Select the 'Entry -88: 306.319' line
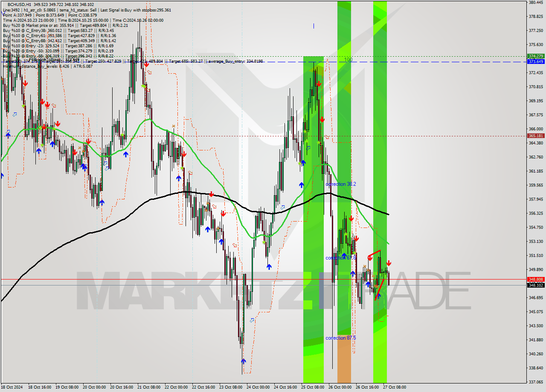 [x=58, y=56]
